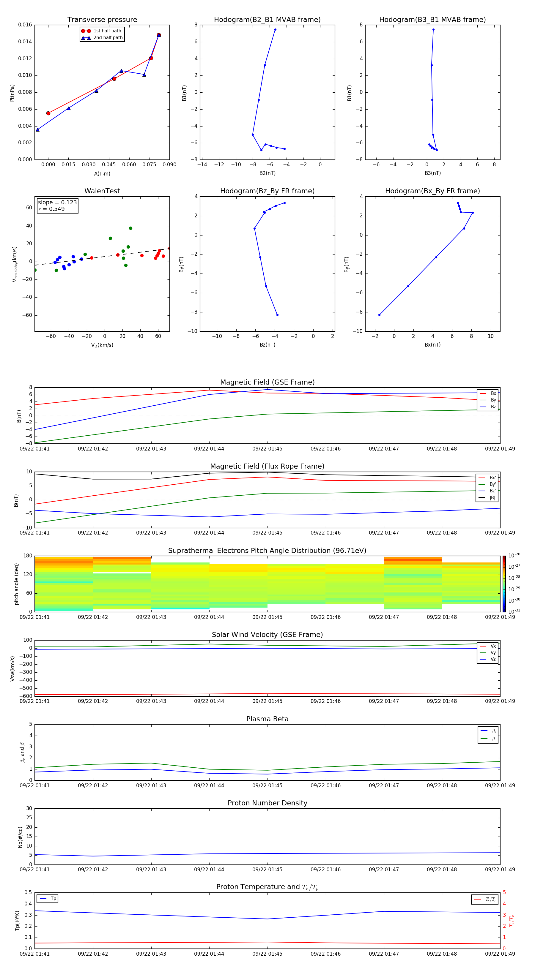Select the '1st half path' legend entry
535x980 pixels.
pyautogui.click(x=101, y=31)
